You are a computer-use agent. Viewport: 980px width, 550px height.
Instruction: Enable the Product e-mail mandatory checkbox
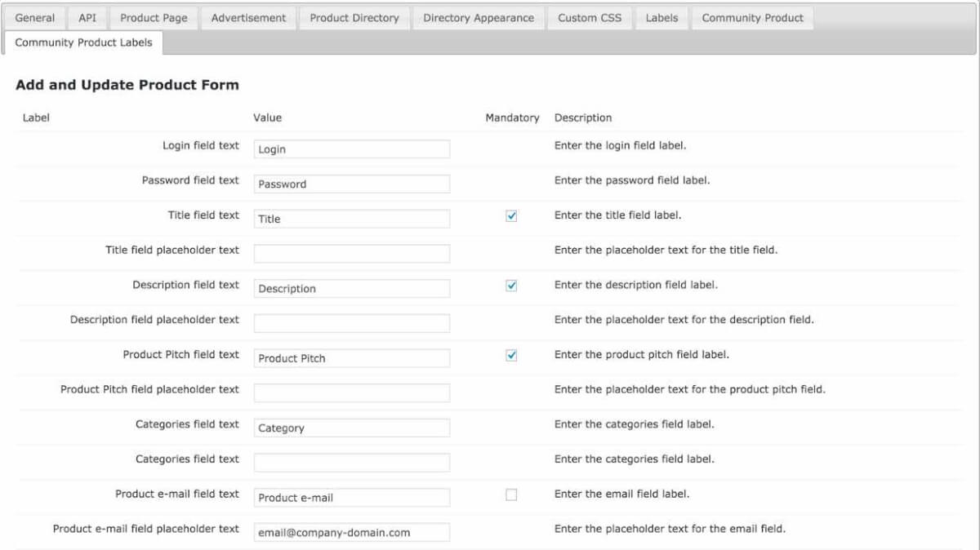(511, 495)
